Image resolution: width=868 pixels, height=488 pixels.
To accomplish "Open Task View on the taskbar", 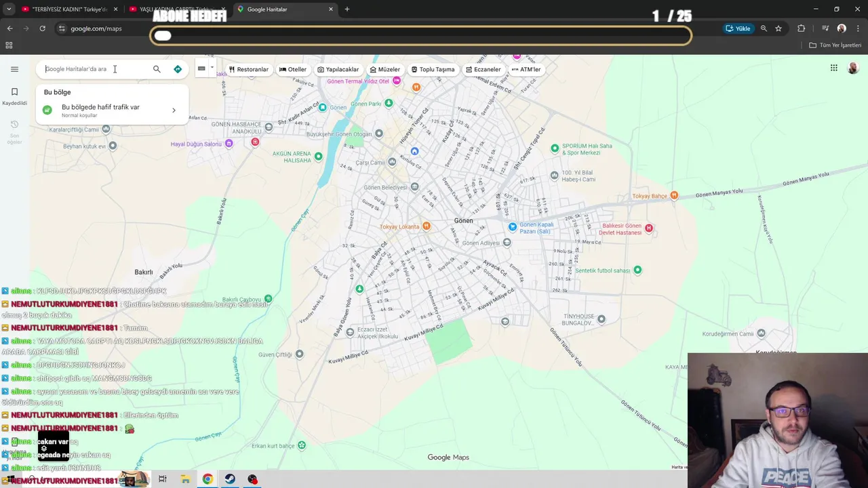I will coord(162,479).
